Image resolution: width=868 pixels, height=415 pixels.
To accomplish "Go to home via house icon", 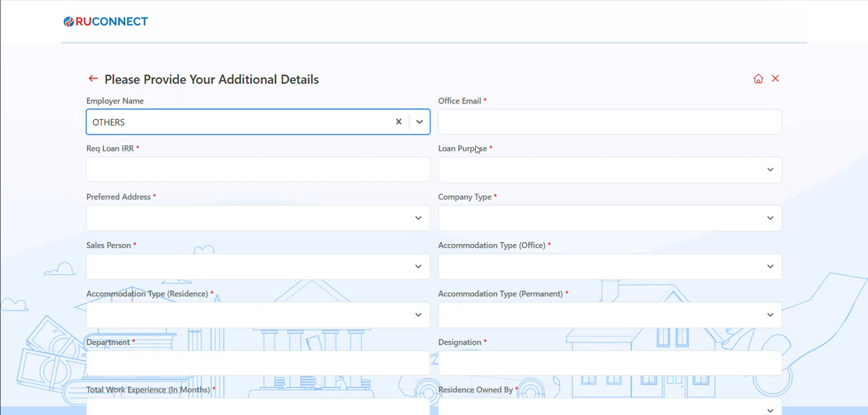I will click(758, 79).
